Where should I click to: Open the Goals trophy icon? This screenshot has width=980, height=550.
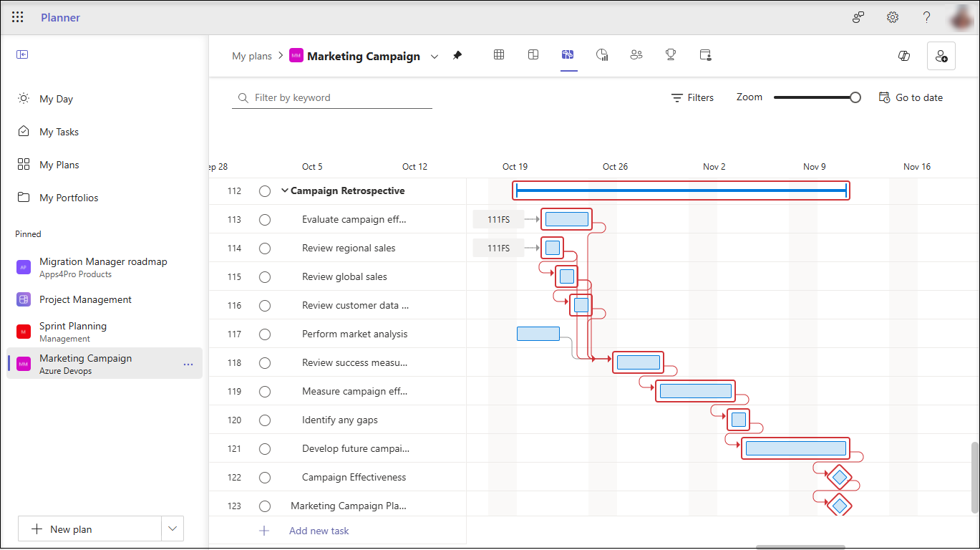coord(671,55)
